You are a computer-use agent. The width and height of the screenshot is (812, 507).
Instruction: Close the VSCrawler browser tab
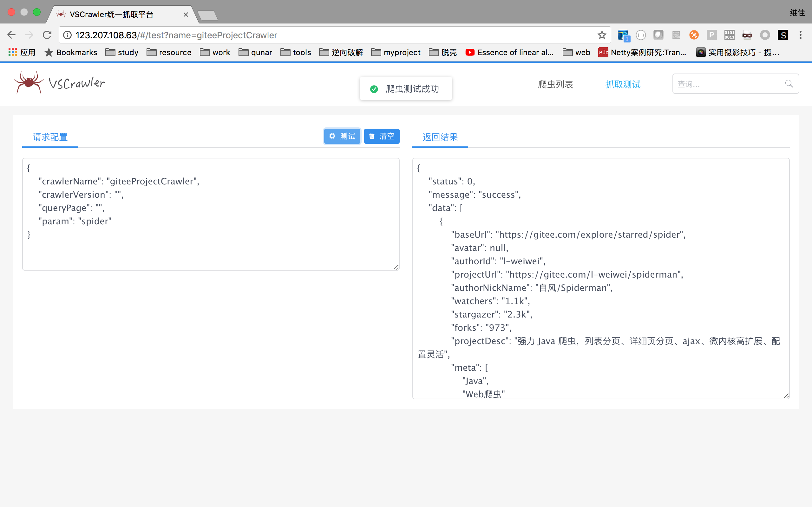point(186,15)
